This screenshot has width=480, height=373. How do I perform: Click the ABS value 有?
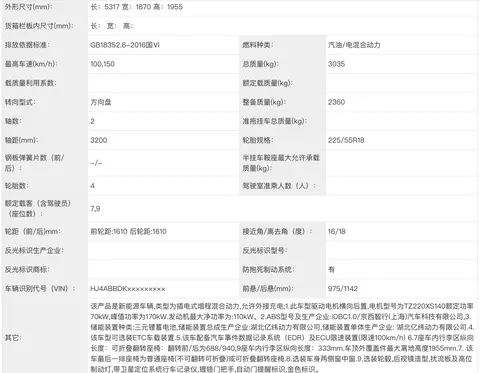[x=331, y=269]
